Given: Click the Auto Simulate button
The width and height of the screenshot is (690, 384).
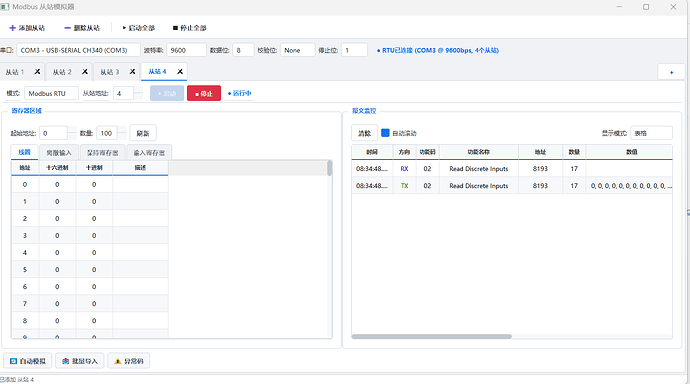Looking at the screenshot, I should click(28, 361).
